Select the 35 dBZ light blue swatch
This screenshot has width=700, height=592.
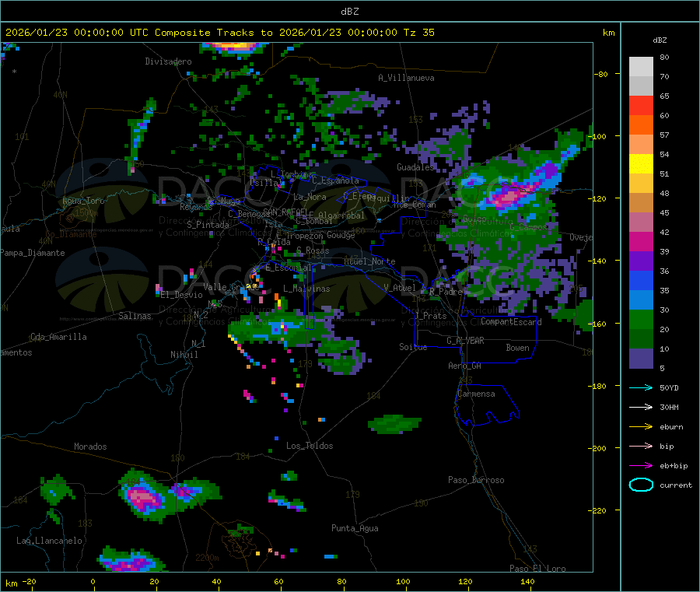tap(641, 300)
